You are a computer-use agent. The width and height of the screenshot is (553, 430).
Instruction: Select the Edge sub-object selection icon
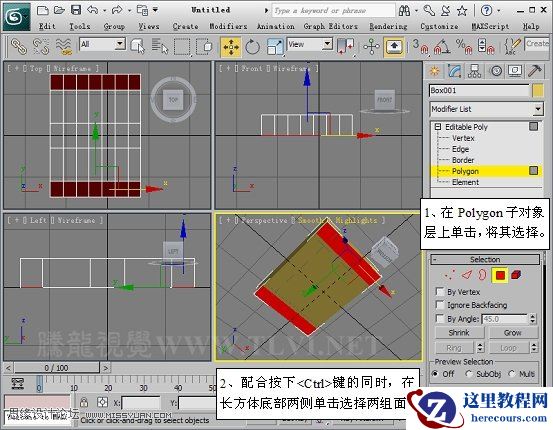tap(467, 275)
